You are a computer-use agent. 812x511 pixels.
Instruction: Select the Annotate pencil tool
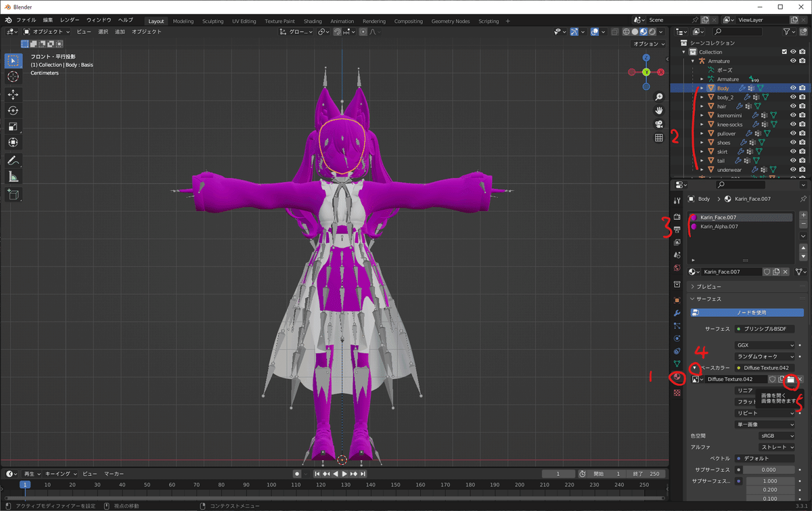tap(13, 160)
